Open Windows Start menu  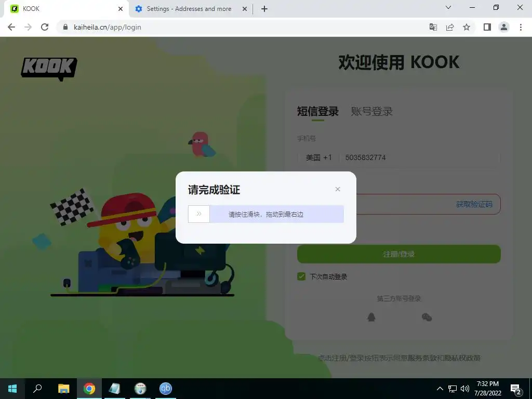12,389
